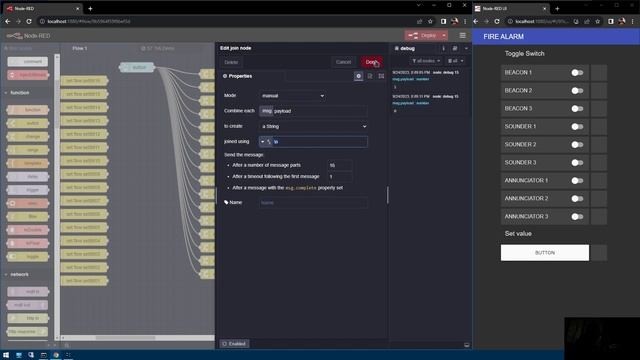
Task: Cancel editing the join node
Action: click(x=343, y=62)
